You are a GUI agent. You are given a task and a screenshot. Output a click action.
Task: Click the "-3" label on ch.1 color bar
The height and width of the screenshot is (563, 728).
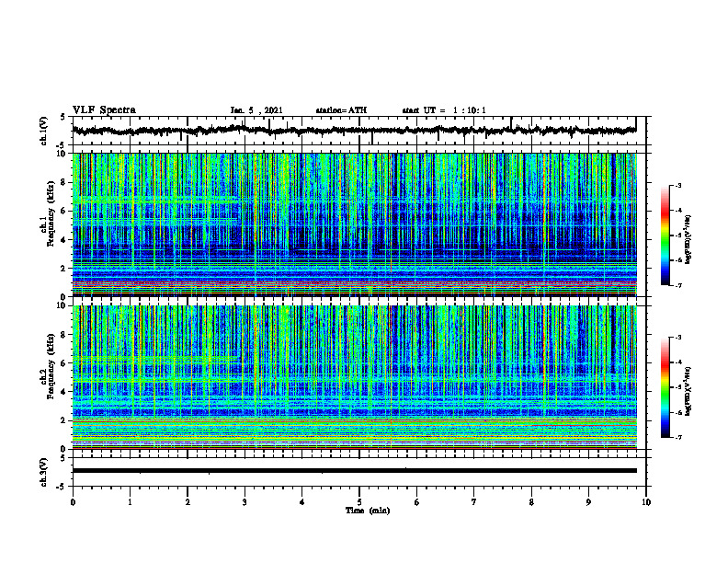click(x=678, y=185)
